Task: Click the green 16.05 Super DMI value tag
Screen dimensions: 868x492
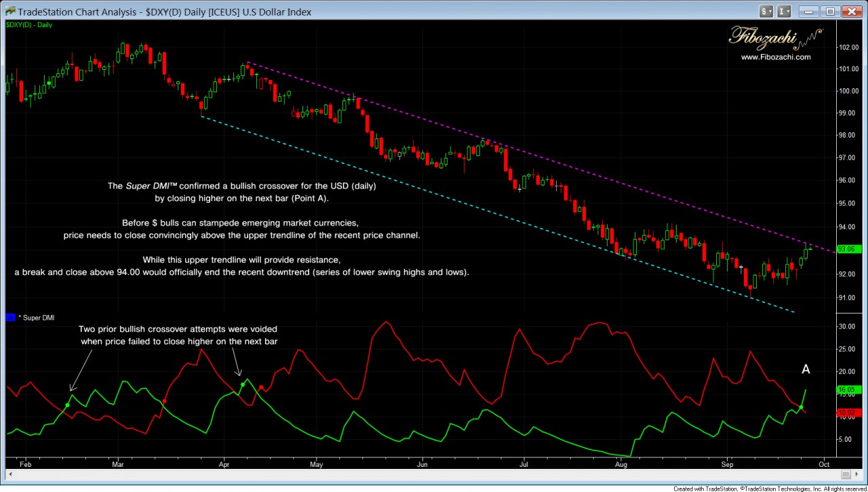Action: [848, 390]
